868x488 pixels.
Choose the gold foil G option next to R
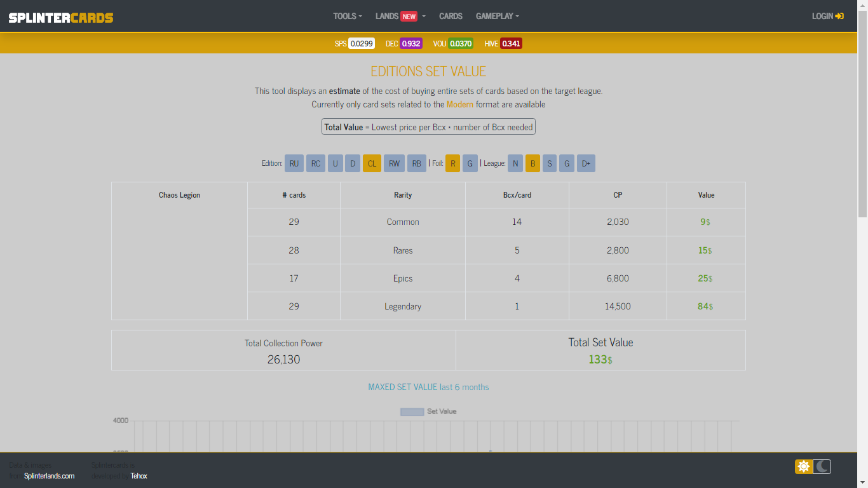(470, 163)
